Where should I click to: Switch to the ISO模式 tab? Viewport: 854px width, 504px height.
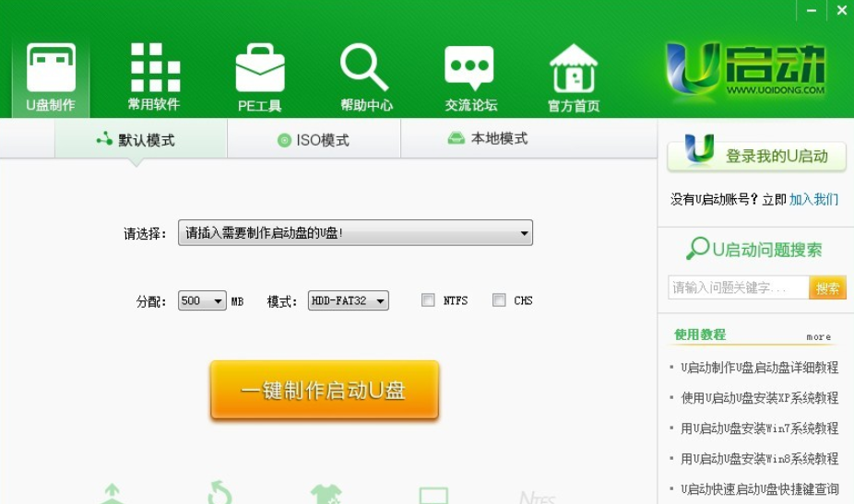tap(314, 140)
